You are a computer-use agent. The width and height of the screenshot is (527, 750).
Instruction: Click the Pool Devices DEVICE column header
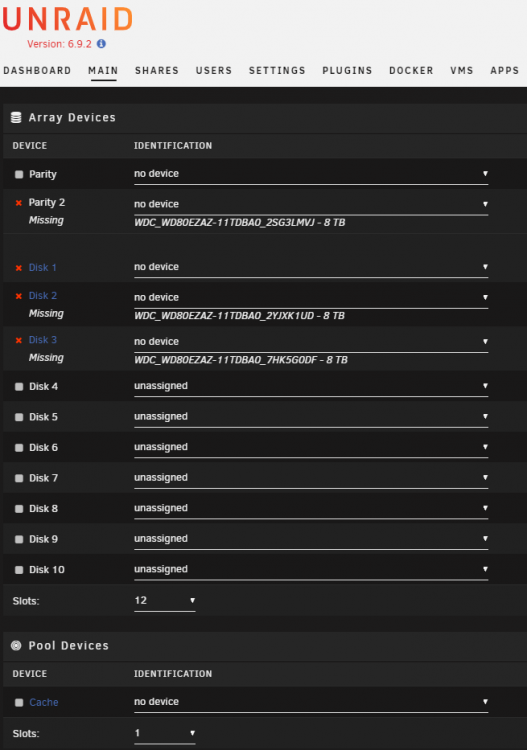click(x=30, y=673)
